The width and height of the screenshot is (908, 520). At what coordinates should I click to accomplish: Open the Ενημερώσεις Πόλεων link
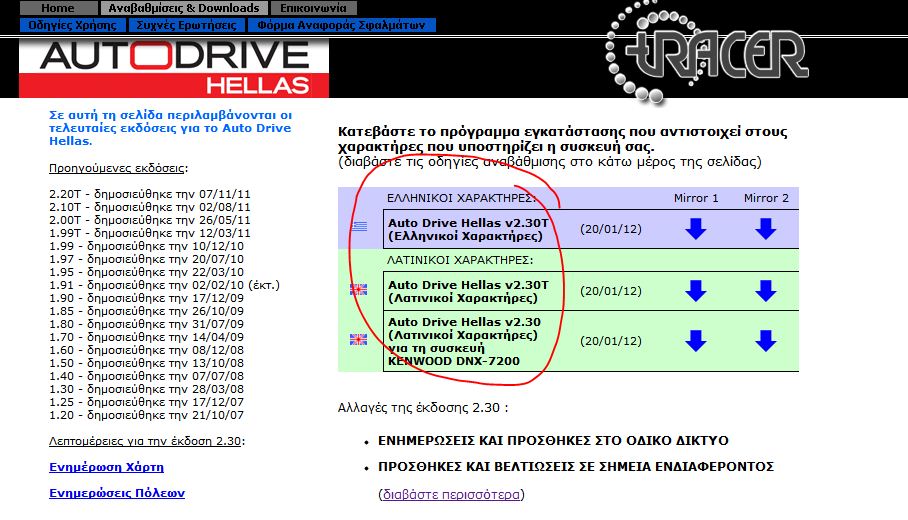(x=117, y=493)
